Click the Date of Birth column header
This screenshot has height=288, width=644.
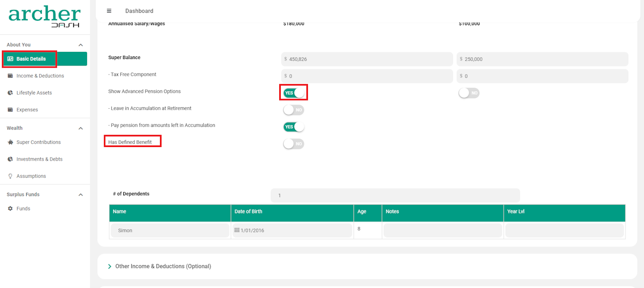coord(292,212)
